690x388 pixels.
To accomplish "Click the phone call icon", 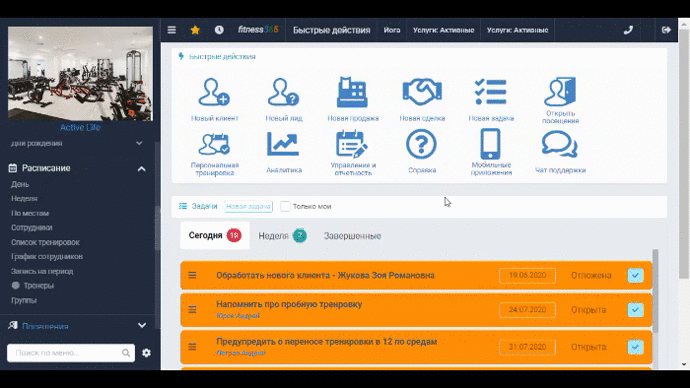I will tap(628, 30).
